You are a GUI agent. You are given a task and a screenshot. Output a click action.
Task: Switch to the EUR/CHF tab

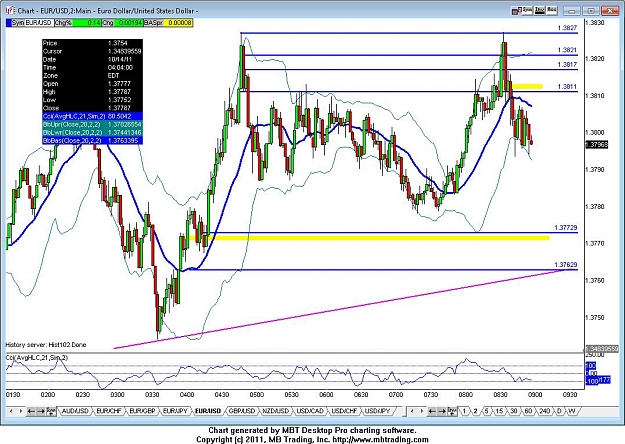click(109, 411)
